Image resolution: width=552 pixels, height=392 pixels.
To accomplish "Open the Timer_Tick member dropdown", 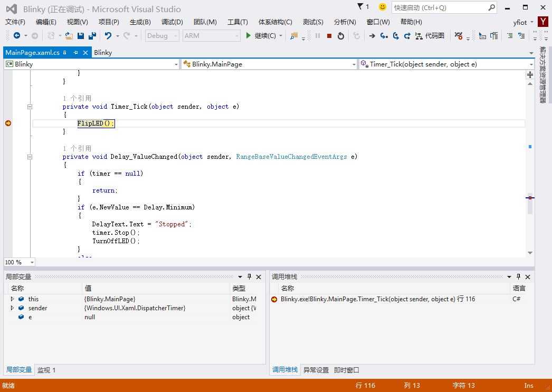I will [531, 64].
